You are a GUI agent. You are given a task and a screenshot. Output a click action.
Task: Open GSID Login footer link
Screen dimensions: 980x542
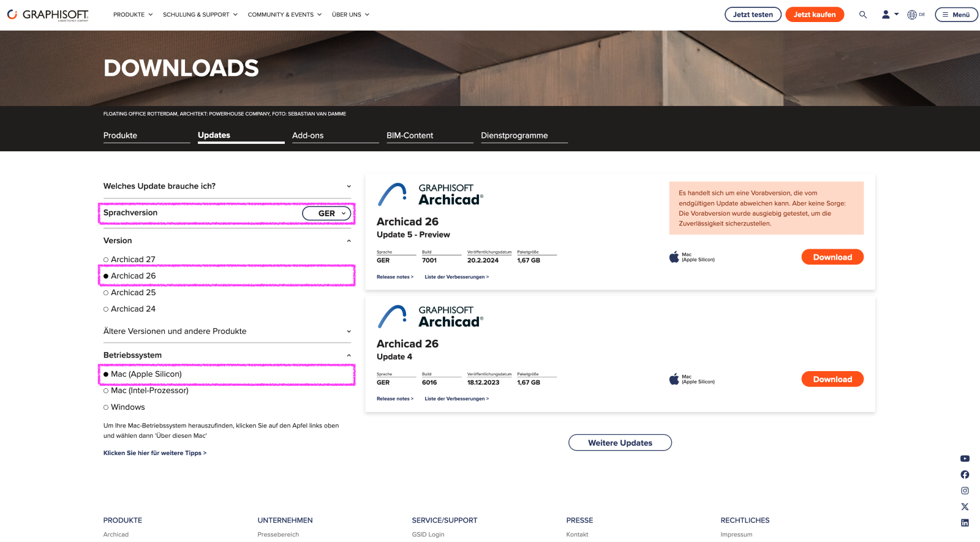428,535
